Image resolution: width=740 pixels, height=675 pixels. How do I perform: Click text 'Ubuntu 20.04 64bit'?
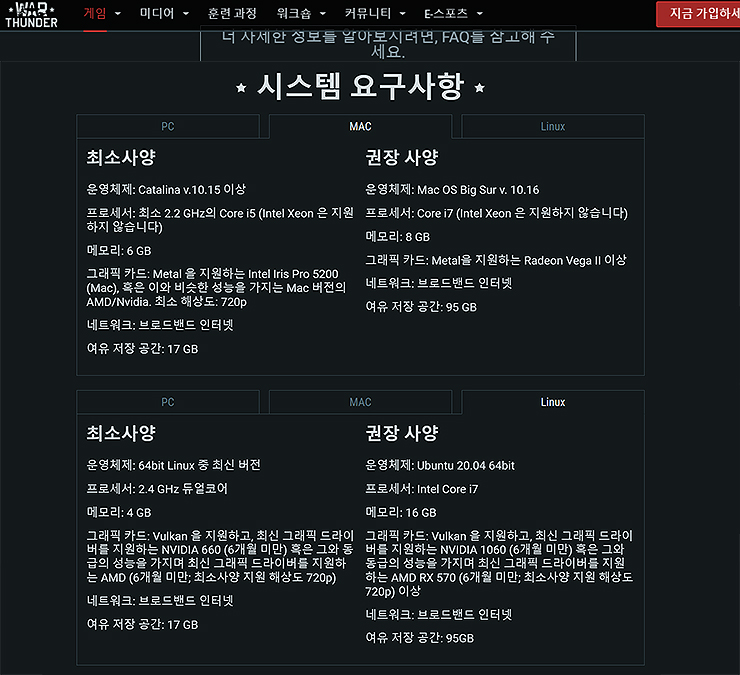coord(466,465)
